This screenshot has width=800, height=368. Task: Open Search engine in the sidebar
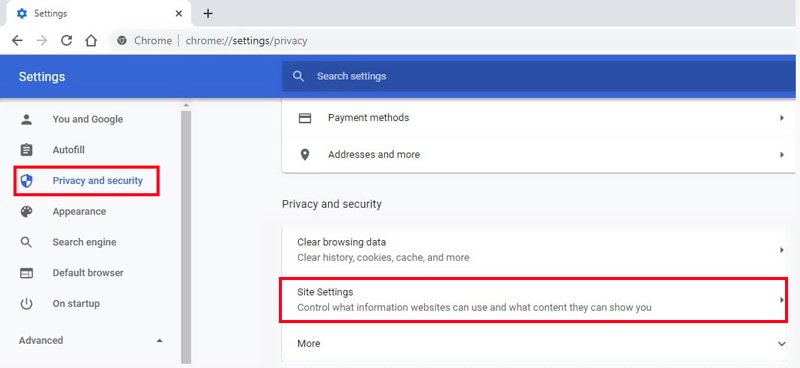[84, 242]
